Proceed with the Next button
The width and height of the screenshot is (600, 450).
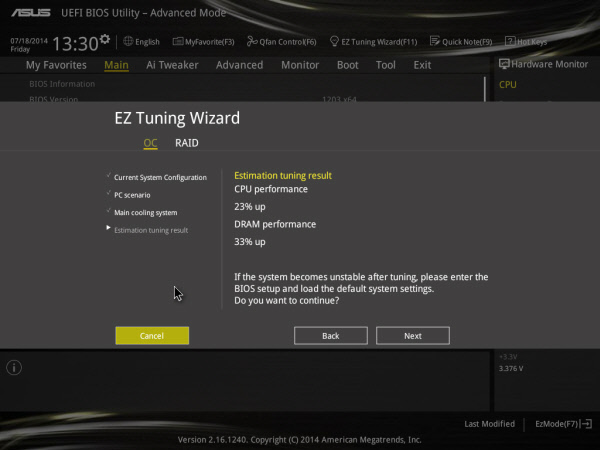coord(412,336)
